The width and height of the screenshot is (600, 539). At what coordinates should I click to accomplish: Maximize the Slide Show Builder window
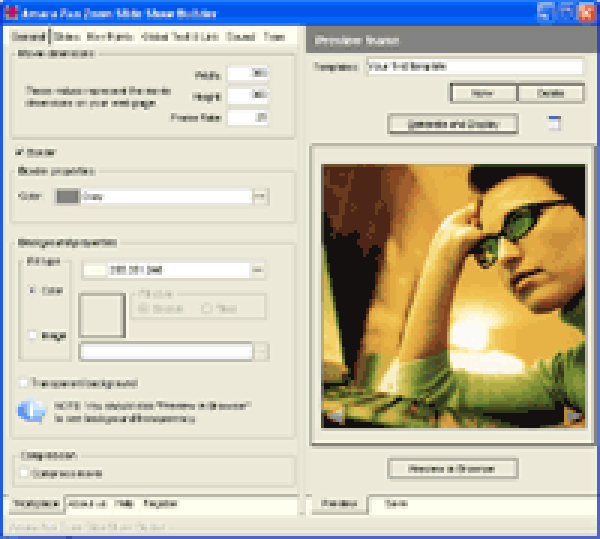click(x=566, y=12)
